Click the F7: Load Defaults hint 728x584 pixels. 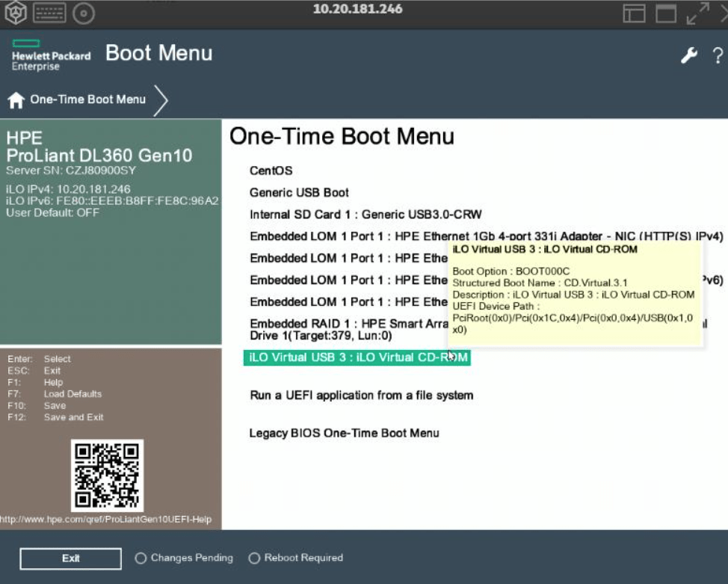(55, 394)
